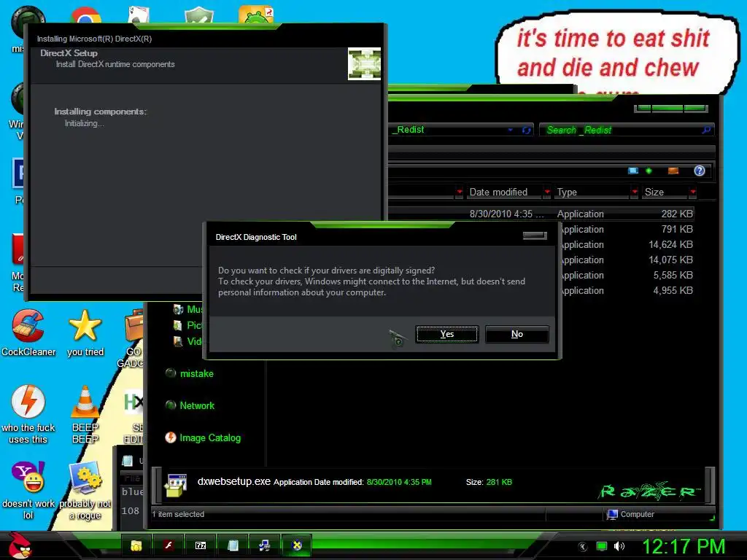The width and height of the screenshot is (747, 560).
Task: Click the search magnifier icon in Explorer
Action: [x=706, y=130]
